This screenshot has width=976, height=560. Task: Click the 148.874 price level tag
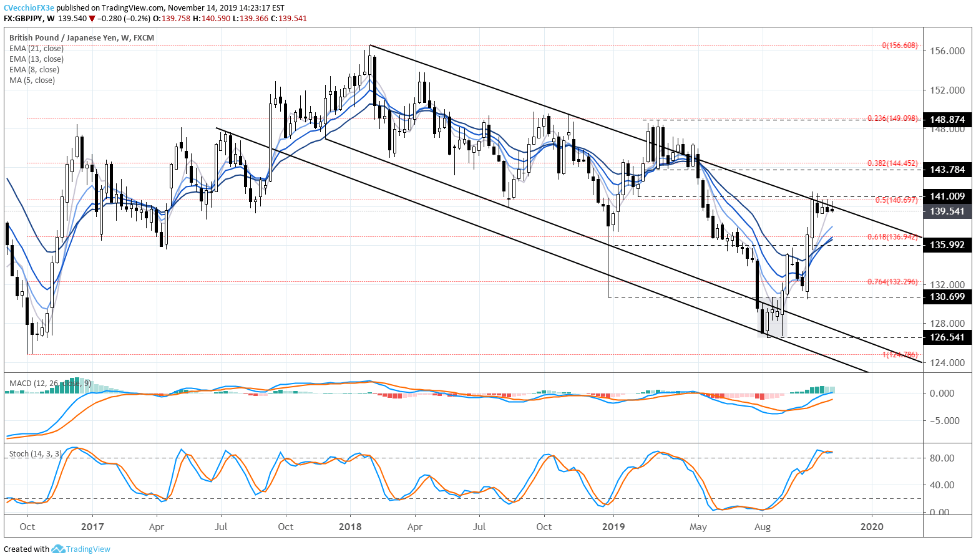[947, 120]
